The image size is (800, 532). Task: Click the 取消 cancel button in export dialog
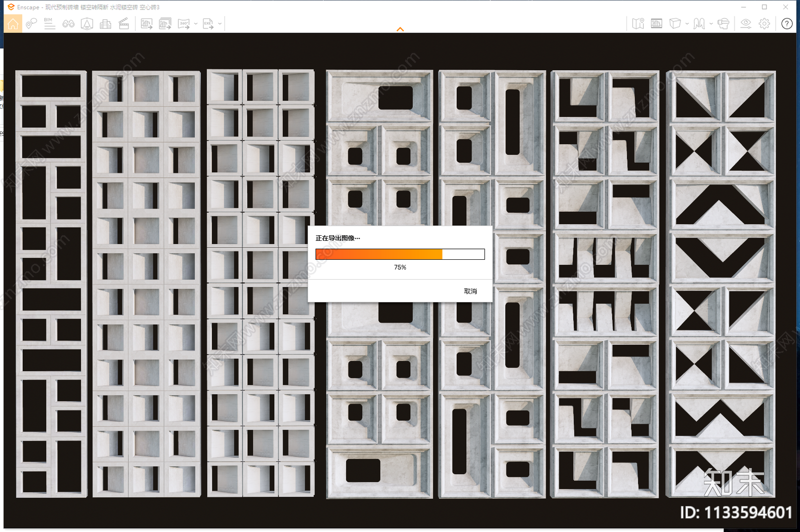[x=470, y=291]
